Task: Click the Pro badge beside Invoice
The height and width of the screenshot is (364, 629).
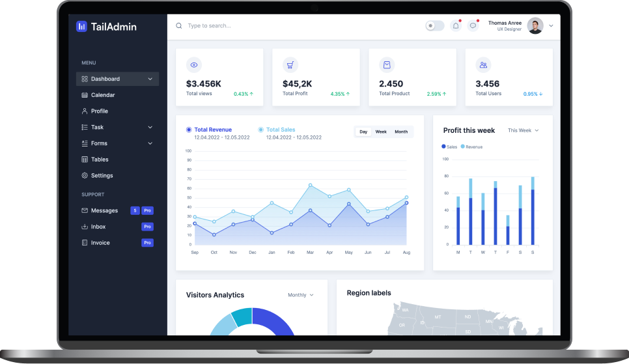Action: click(x=147, y=243)
